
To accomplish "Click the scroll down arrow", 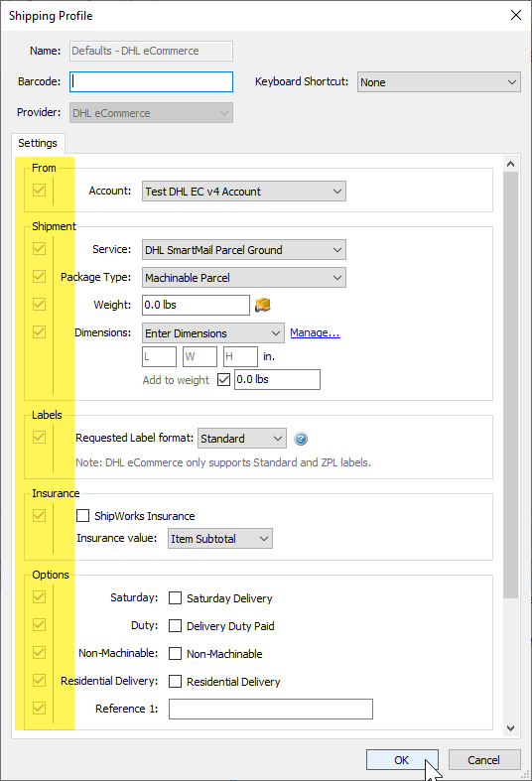I will tap(510, 727).
